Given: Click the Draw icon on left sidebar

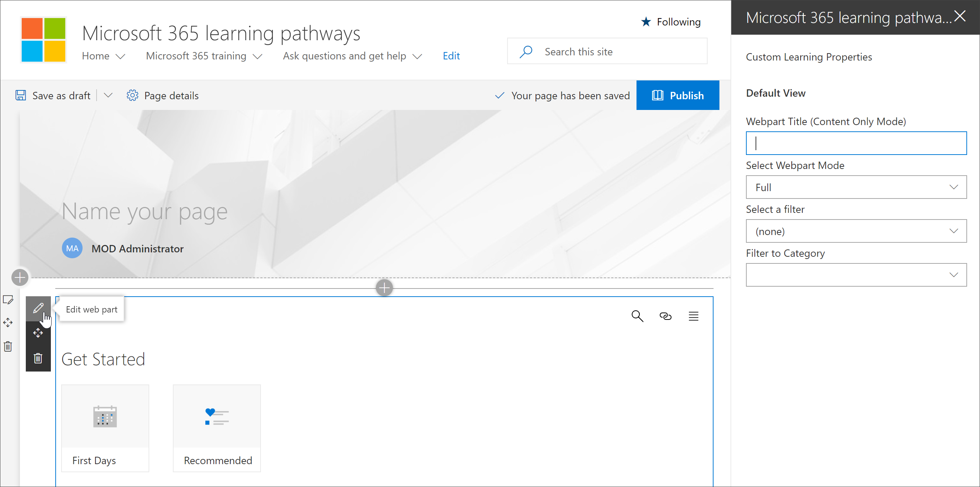Looking at the screenshot, I should 9,299.
